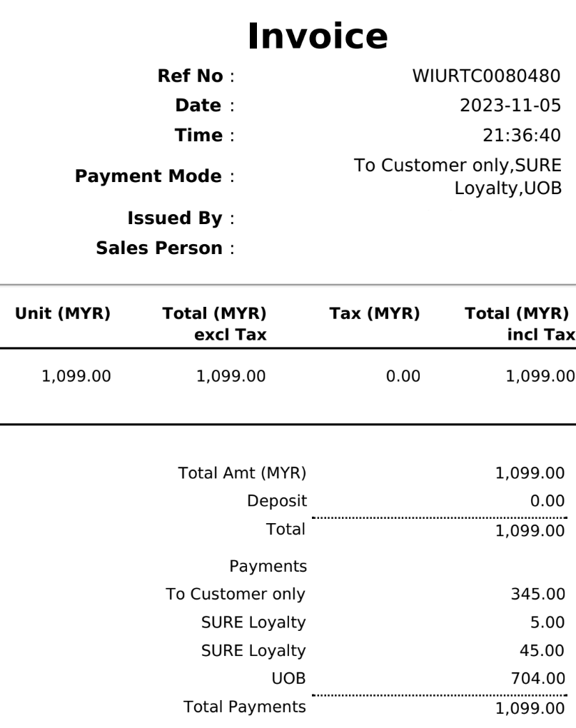The width and height of the screenshot is (576, 728).
Task: Click the Payment Mode label
Action: (x=148, y=176)
